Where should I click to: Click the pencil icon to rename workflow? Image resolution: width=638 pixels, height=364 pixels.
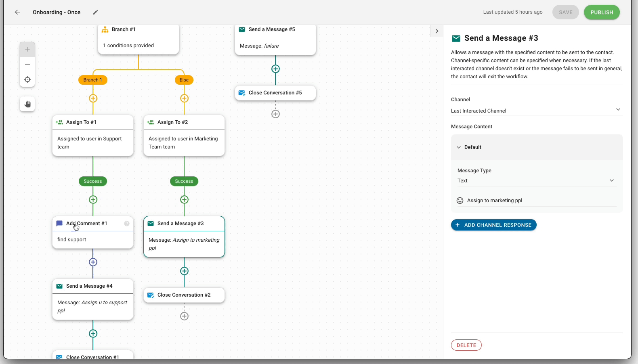[96, 12]
